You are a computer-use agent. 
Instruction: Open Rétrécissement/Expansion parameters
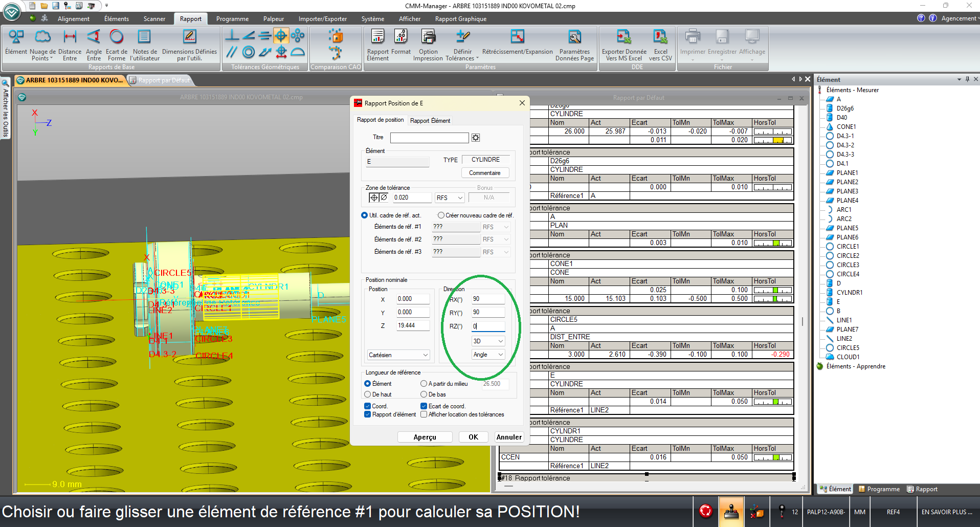click(x=518, y=42)
